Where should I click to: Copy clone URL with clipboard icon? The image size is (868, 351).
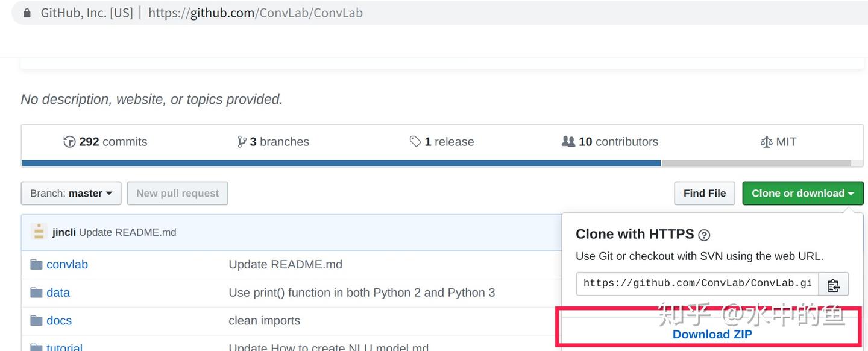point(834,284)
